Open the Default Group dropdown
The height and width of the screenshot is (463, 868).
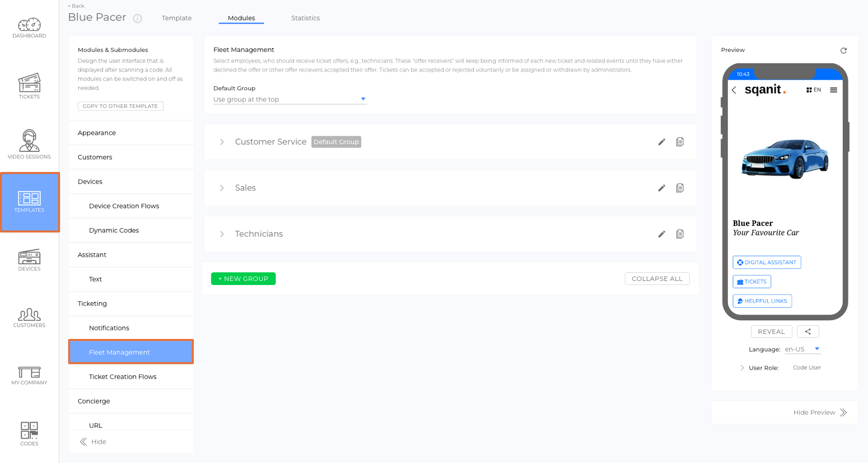tap(290, 99)
